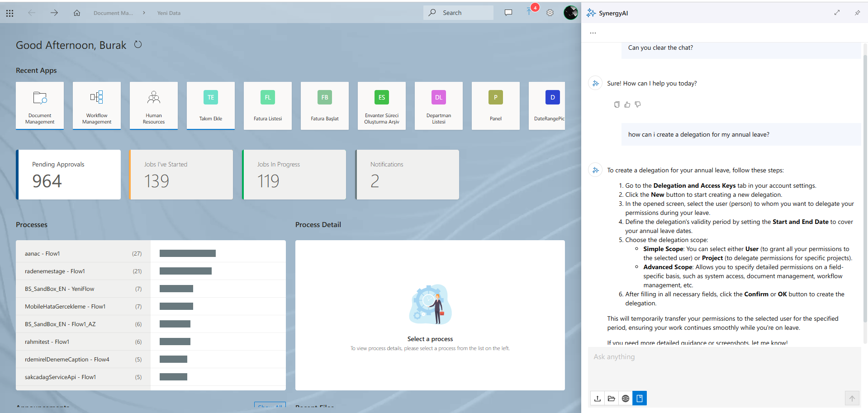Go back with the left arrow
868x413 pixels.
pyautogui.click(x=32, y=13)
